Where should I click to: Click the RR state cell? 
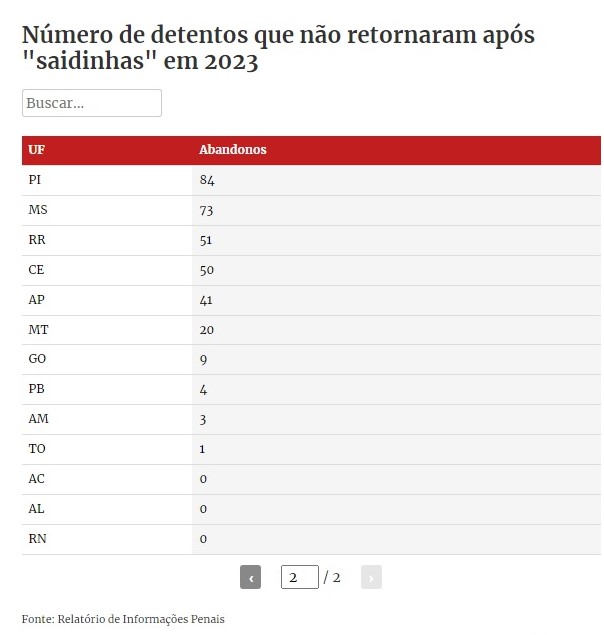click(37, 240)
